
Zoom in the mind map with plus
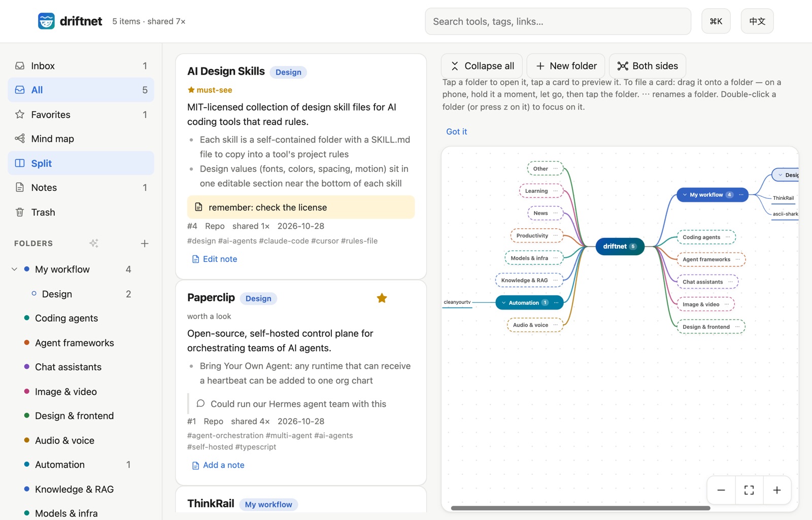click(x=777, y=490)
